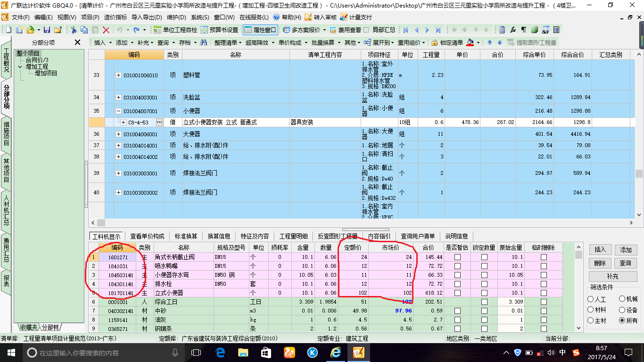Check 锁定数量 for 中砂 row
Viewport: 644px width, 362px height.
[484, 311]
